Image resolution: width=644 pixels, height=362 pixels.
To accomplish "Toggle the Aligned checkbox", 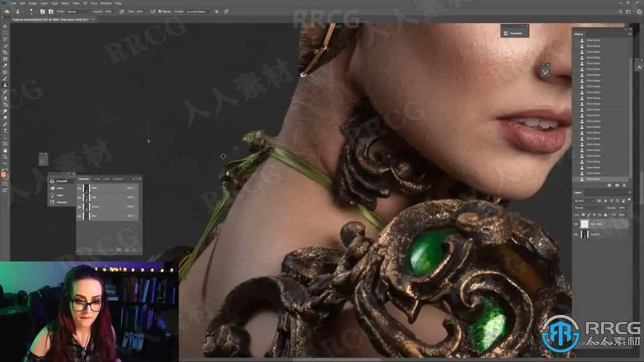I will pyautogui.click(x=160, y=11).
